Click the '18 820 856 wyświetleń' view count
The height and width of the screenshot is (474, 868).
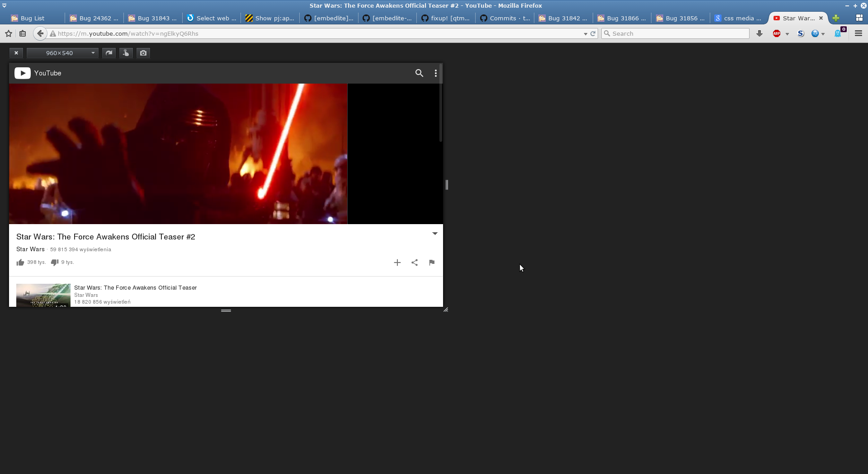point(102,302)
